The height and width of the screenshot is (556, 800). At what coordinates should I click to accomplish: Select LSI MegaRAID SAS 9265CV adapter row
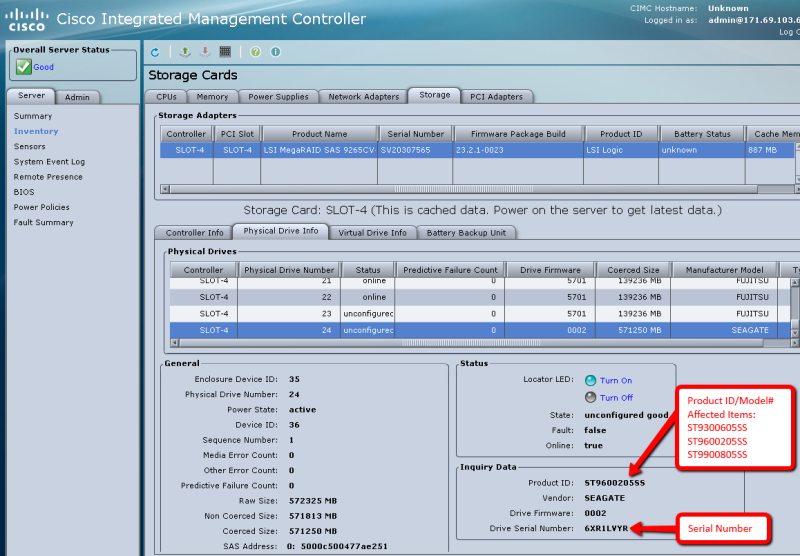pyautogui.click(x=477, y=150)
